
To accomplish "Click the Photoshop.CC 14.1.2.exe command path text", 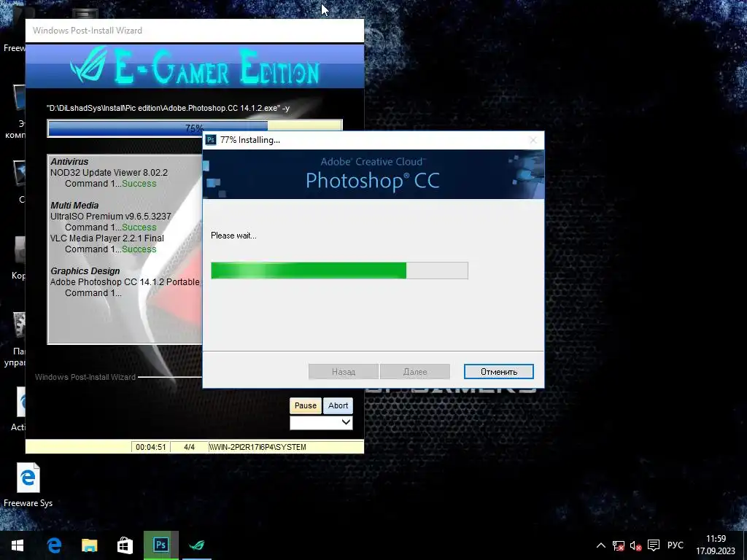I will coord(169,108).
